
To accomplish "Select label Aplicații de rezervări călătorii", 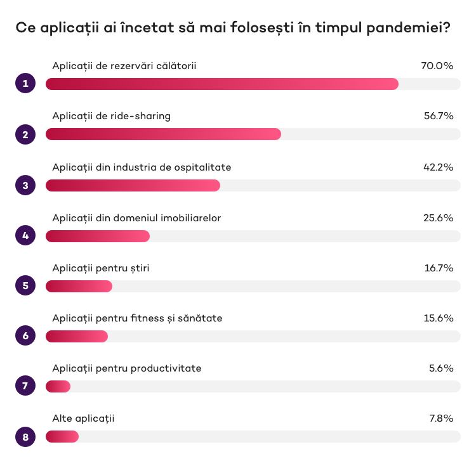I will point(124,66).
